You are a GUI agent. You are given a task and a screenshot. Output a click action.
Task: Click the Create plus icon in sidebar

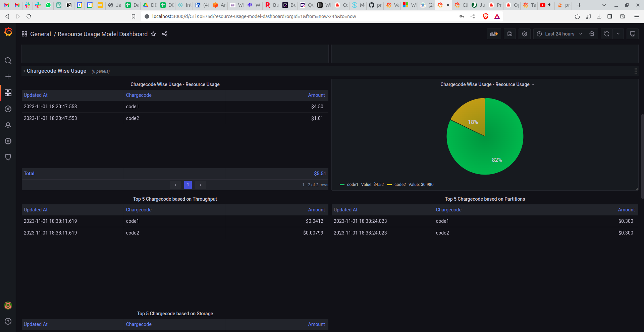pyautogui.click(x=8, y=77)
